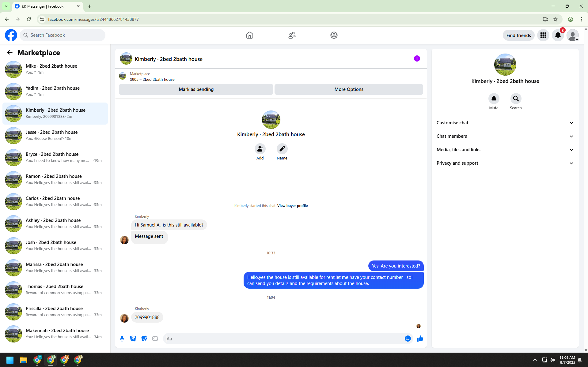Click the Find friends button

518,35
